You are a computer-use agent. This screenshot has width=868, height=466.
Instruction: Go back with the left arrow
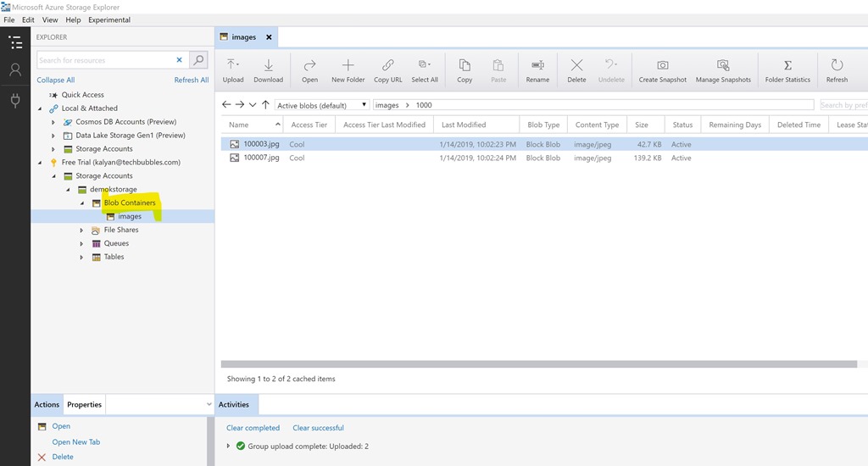pyautogui.click(x=225, y=104)
